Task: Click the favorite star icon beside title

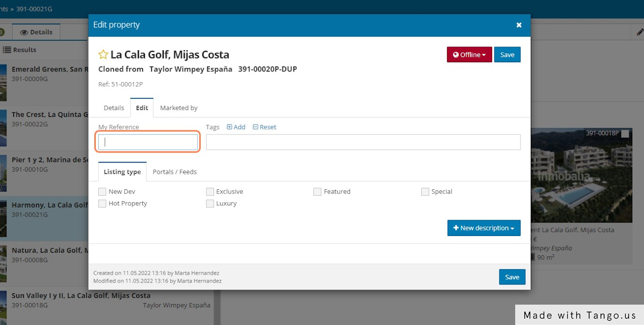Action: pyautogui.click(x=103, y=55)
